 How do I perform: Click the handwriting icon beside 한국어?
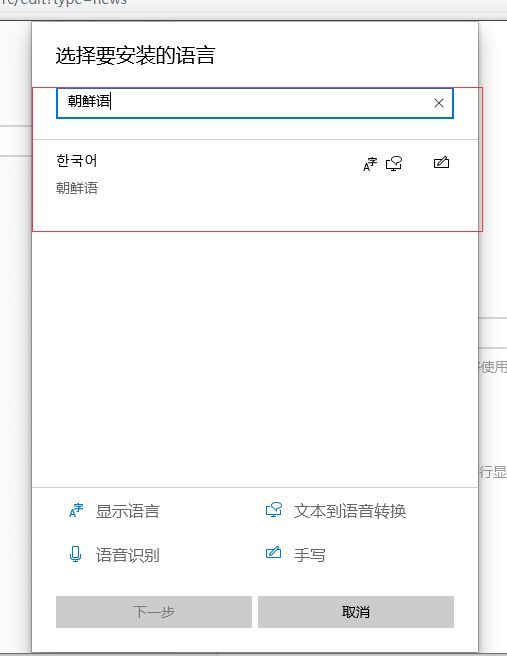click(x=441, y=162)
